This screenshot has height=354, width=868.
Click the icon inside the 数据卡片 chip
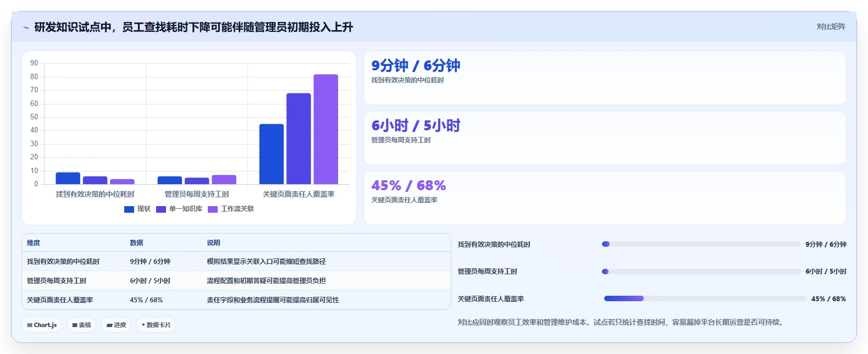[143, 325]
